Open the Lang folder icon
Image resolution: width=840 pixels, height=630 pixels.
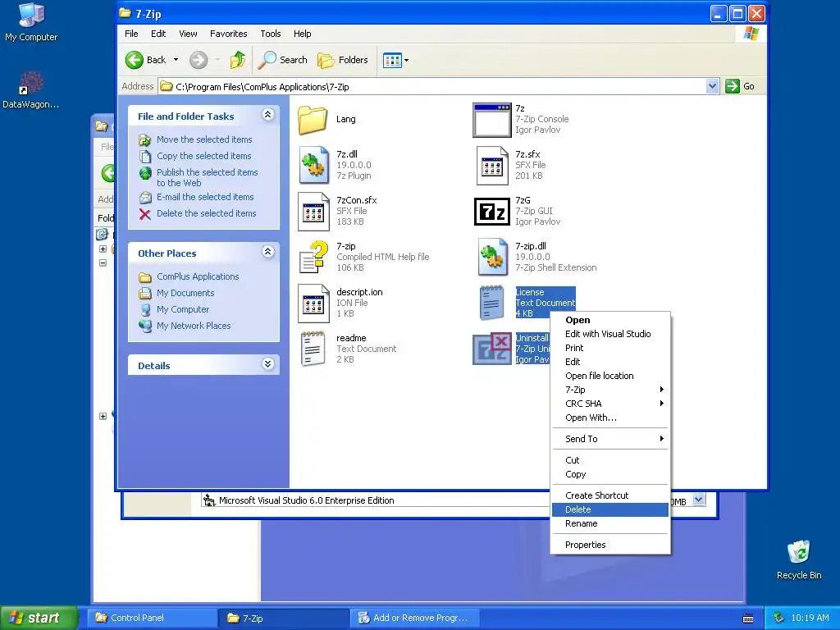tap(313, 120)
